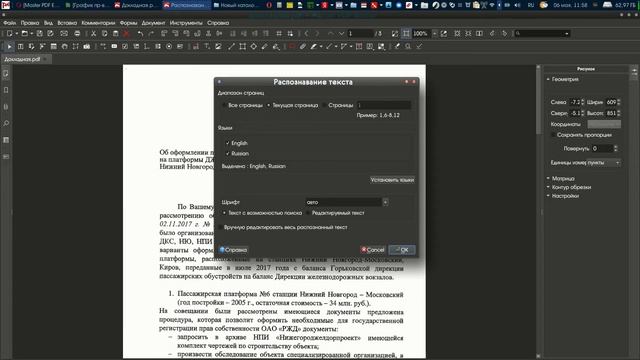Click the 'Слева' position stepper arrows
640x360 pixels.
(582, 102)
